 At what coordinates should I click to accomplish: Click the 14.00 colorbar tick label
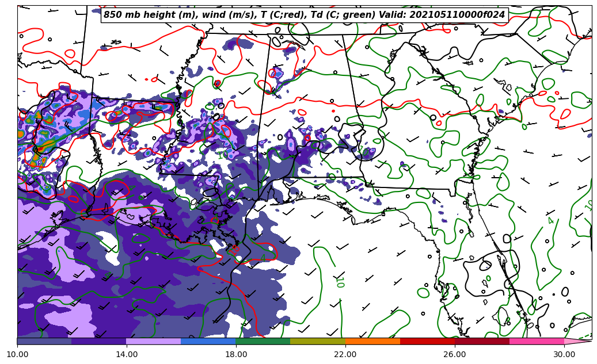pos(127,354)
